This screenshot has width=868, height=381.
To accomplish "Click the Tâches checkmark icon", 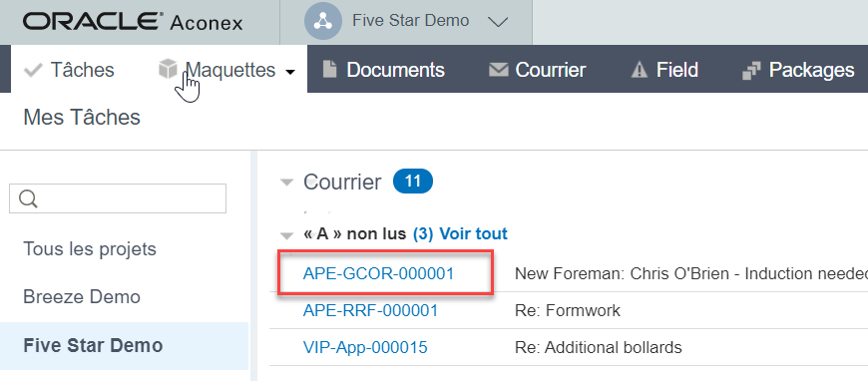I will [34, 70].
